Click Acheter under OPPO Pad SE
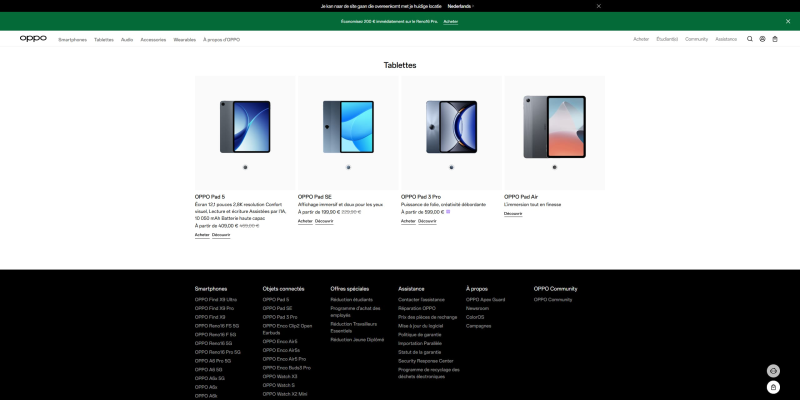 305,221
